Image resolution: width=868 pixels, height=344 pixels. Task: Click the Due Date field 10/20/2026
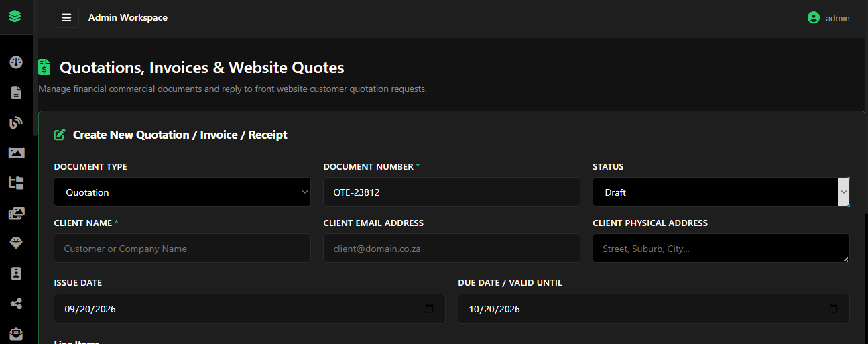tap(654, 309)
